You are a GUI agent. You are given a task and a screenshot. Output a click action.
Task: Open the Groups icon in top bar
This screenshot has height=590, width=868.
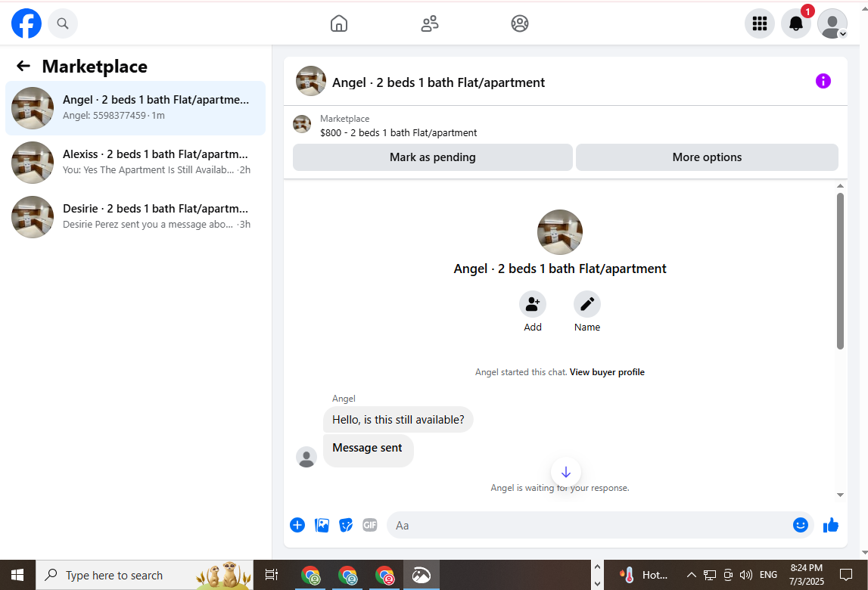(x=520, y=23)
